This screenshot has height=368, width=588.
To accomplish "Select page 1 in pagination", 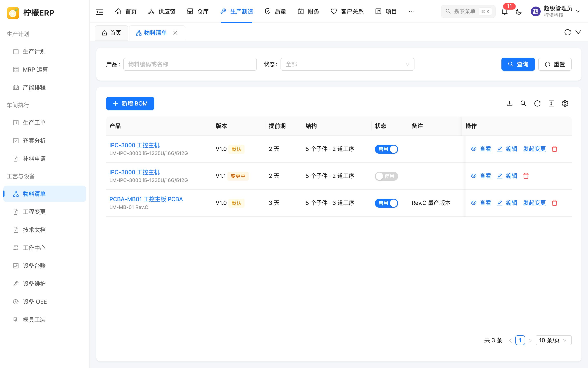I will point(520,340).
